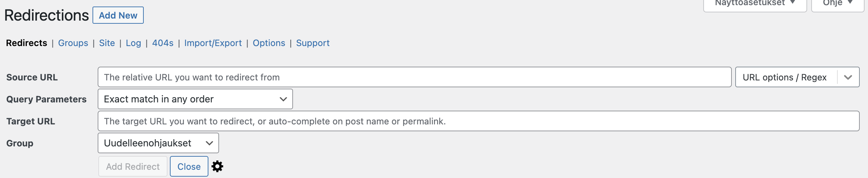Click the Add Redirect button
This screenshot has height=178, width=868.
pyautogui.click(x=133, y=166)
